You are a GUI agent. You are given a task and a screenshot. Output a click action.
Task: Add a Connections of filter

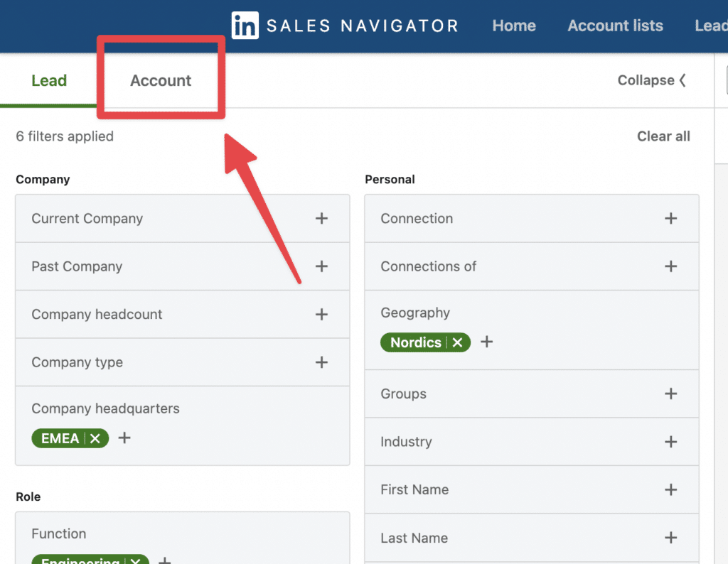[671, 266]
